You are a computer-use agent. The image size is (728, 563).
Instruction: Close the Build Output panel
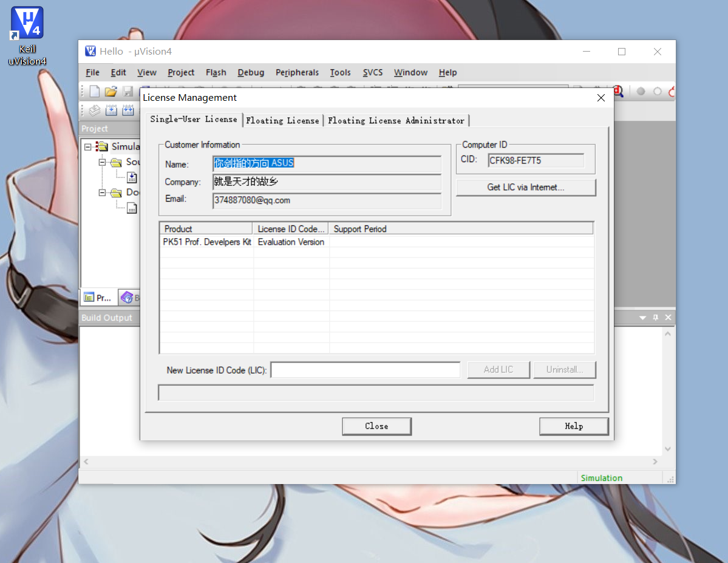(x=668, y=317)
